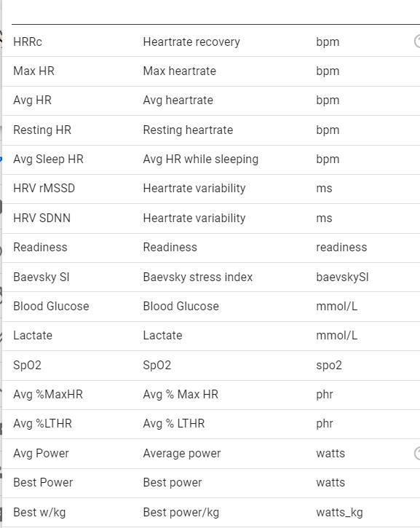Select the Avg %MaxHR field

pyautogui.click(x=211, y=395)
